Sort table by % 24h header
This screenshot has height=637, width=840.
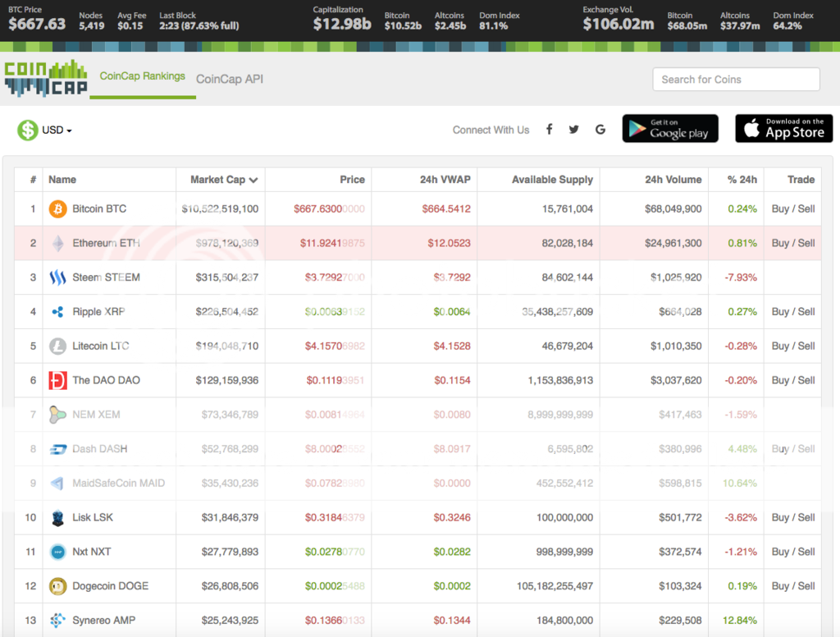[x=742, y=179]
